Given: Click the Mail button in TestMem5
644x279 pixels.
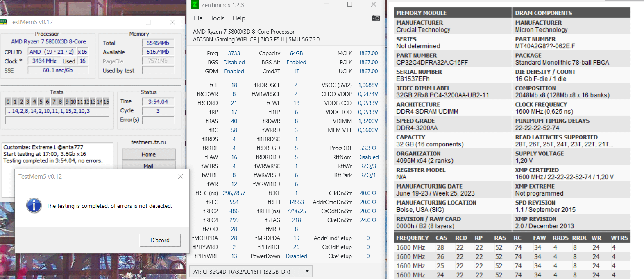Looking at the screenshot, I should (149, 165).
